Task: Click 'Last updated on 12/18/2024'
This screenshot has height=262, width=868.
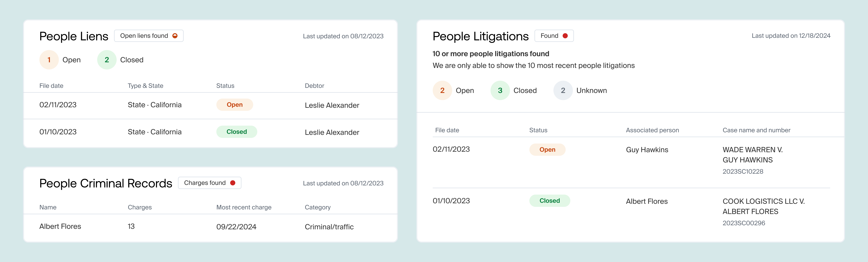Action: [x=791, y=36]
